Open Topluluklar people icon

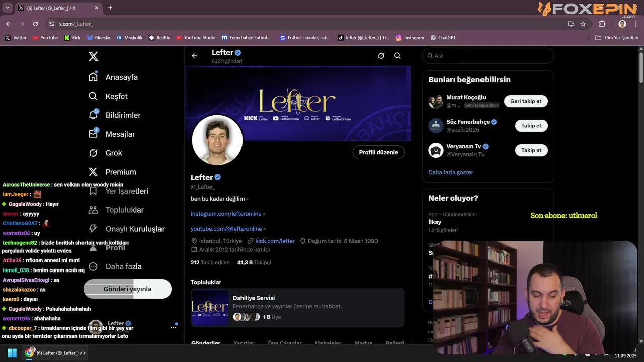coord(93,210)
